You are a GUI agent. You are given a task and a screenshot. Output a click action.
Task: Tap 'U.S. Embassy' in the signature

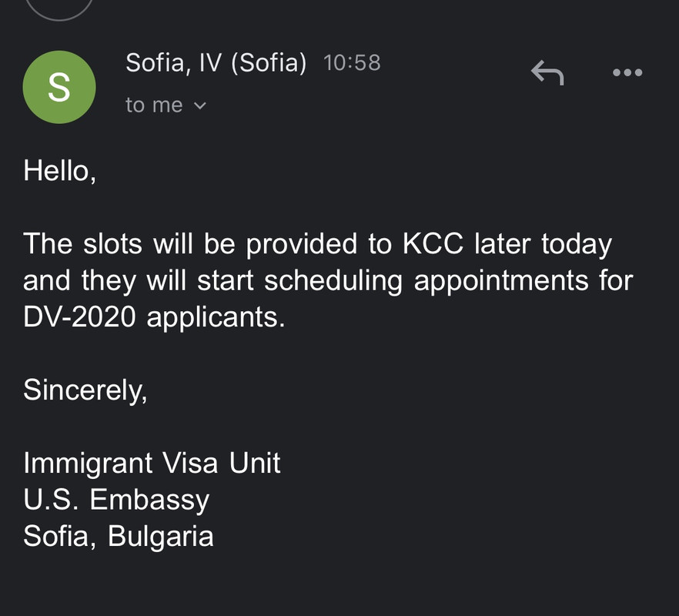(116, 500)
